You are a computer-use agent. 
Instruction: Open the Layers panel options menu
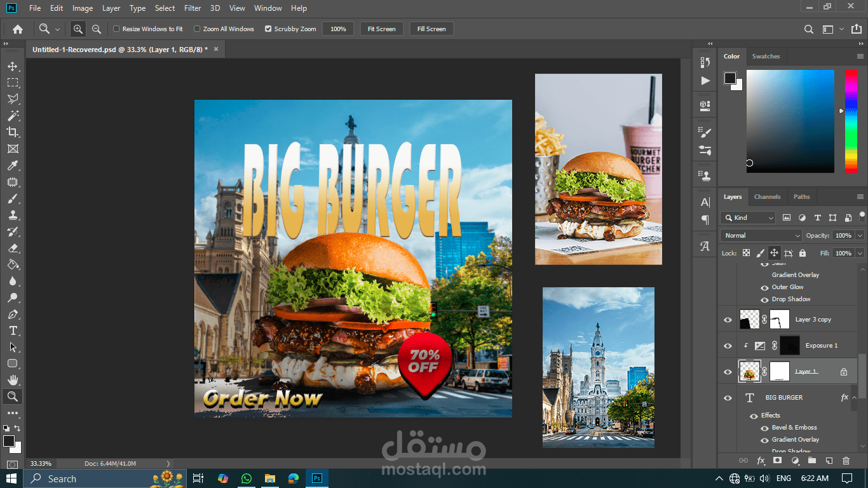(860, 197)
